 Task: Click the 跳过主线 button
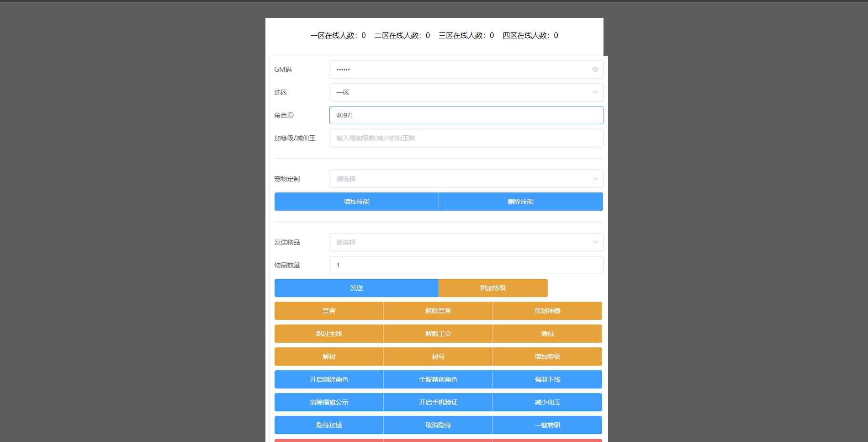pos(329,334)
